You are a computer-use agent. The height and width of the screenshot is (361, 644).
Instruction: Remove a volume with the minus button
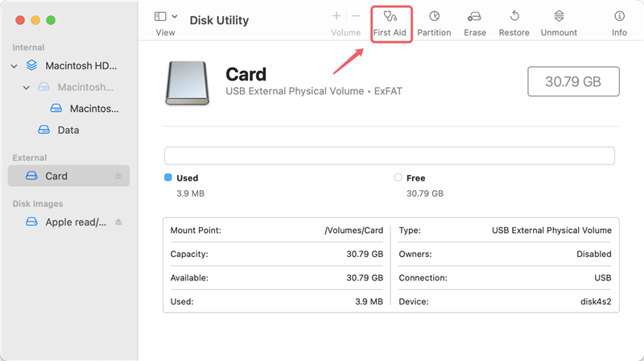point(356,16)
